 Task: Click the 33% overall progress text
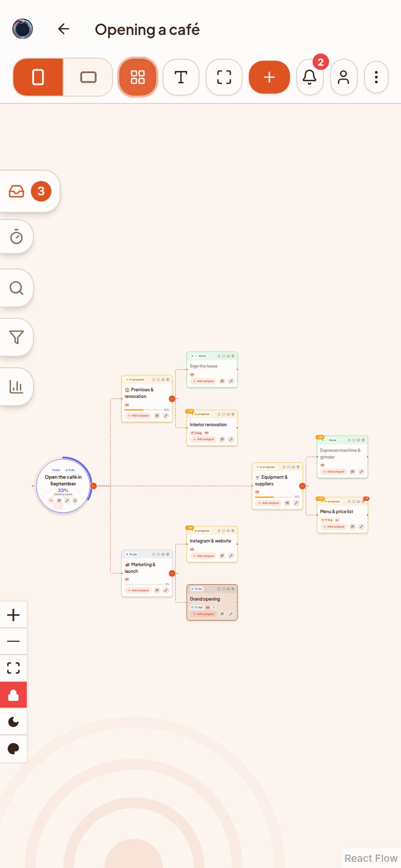point(63,491)
